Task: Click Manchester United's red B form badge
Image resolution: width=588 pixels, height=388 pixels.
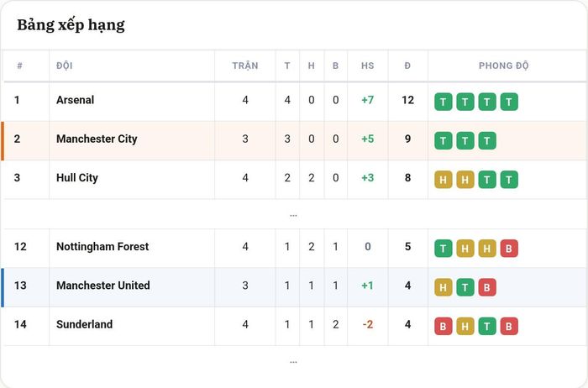Action: [486, 287]
